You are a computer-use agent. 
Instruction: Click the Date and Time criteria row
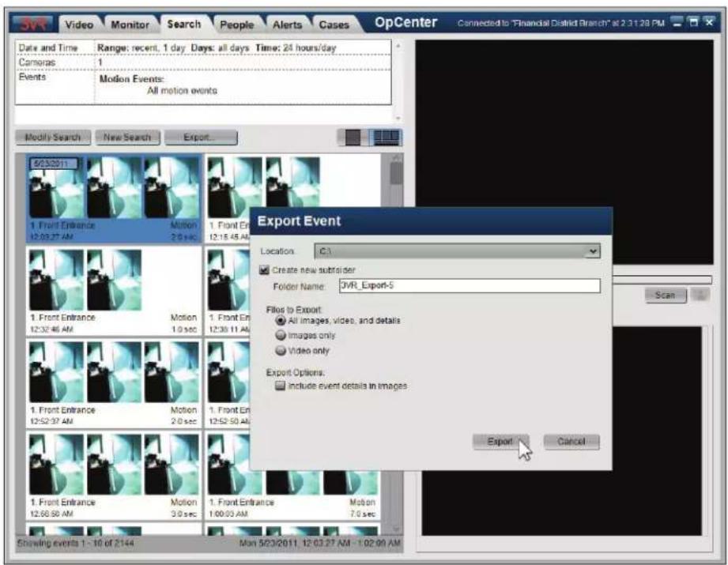pyautogui.click(x=203, y=48)
